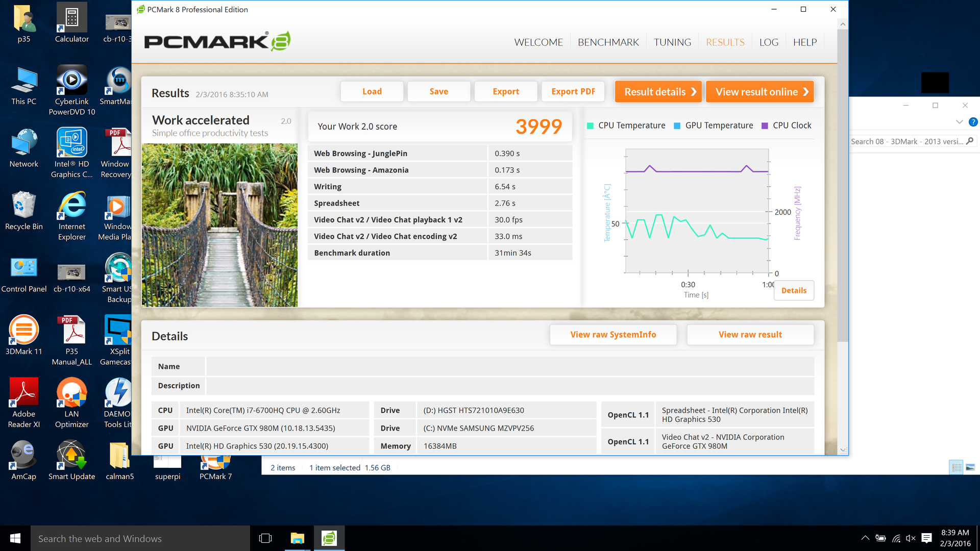Image resolution: width=980 pixels, height=551 pixels.
Task: Open the LAN Optimizer shortcut
Action: coord(71,402)
